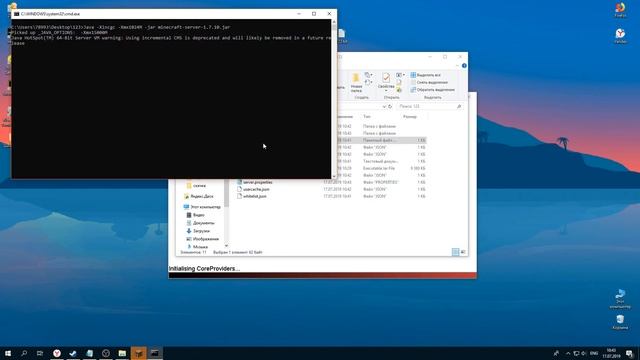Open the This PC (Этот компьютер) desktop icon
Viewport: 640px width, 360px height.
620,298
